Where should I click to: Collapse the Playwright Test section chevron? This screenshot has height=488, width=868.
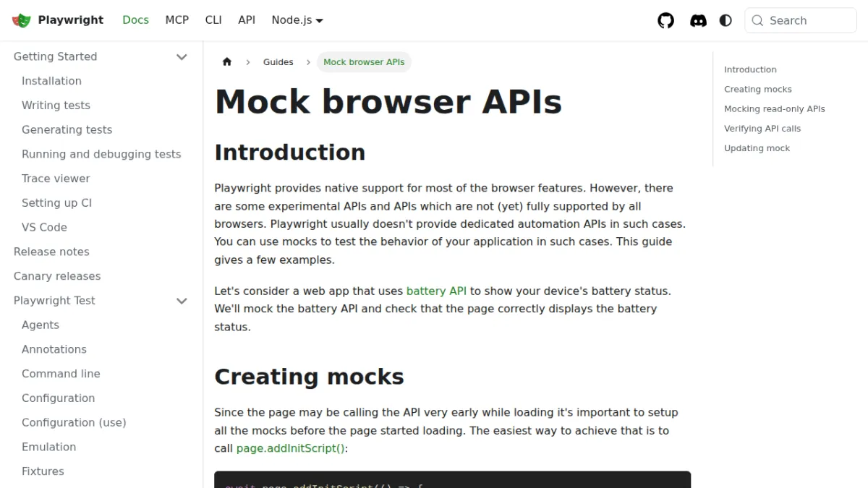coord(182,301)
